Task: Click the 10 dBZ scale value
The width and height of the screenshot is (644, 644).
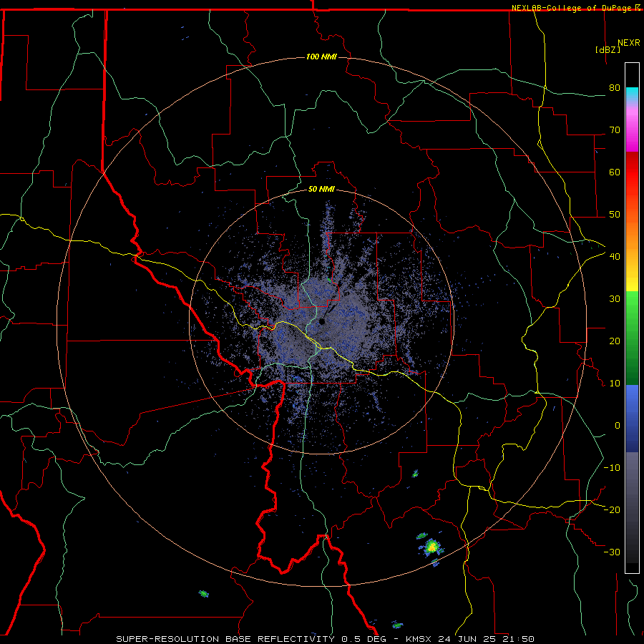Action: 615,384
